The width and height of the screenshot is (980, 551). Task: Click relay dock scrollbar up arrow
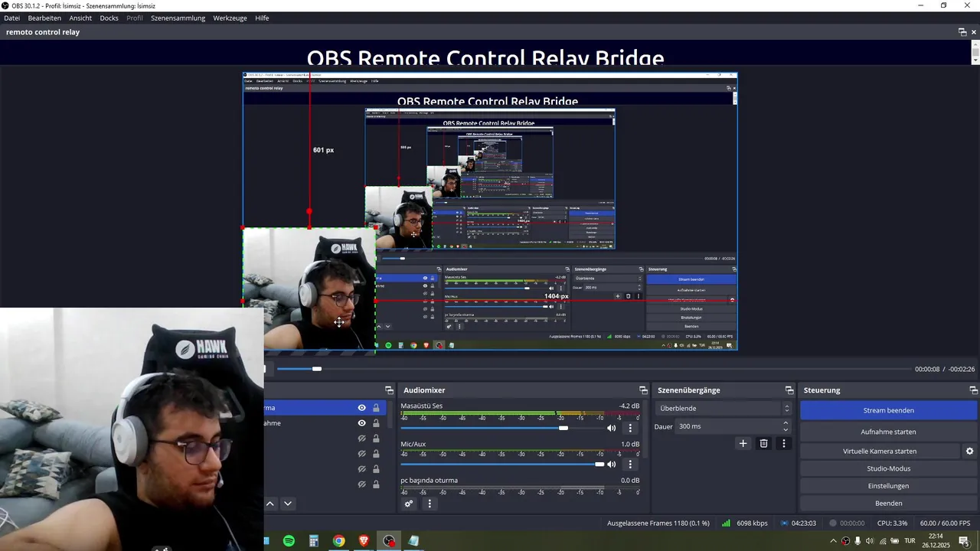(x=975, y=46)
